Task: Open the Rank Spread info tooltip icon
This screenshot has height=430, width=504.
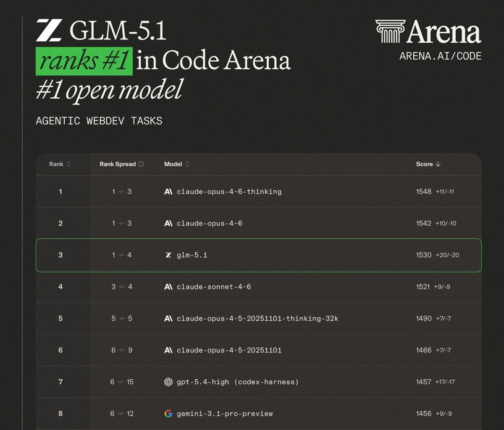Action: pyautogui.click(x=141, y=164)
